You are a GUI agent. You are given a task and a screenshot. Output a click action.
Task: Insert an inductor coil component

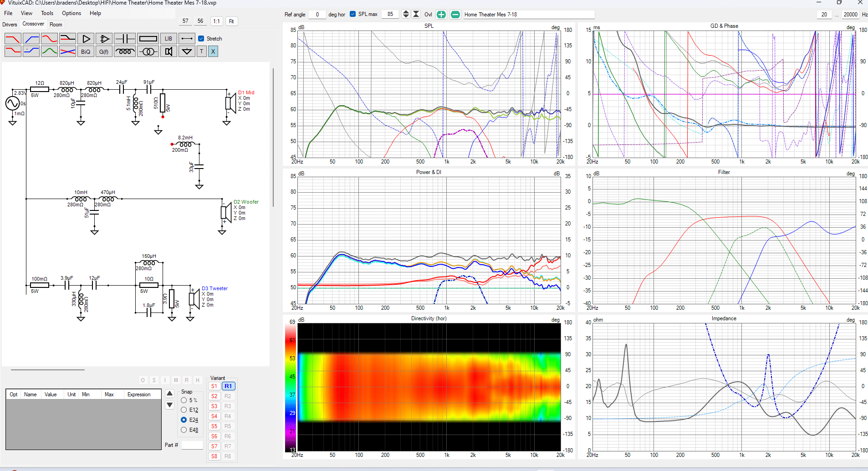coord(124,51)
